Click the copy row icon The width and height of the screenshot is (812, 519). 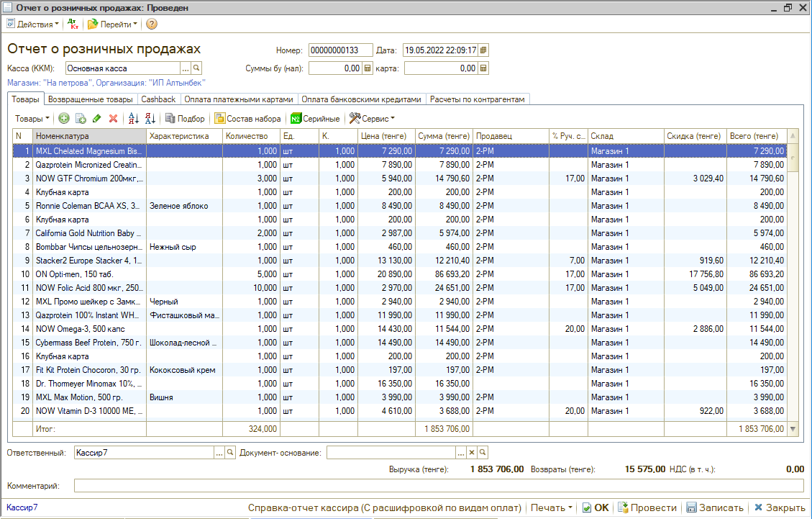(81, 119)
